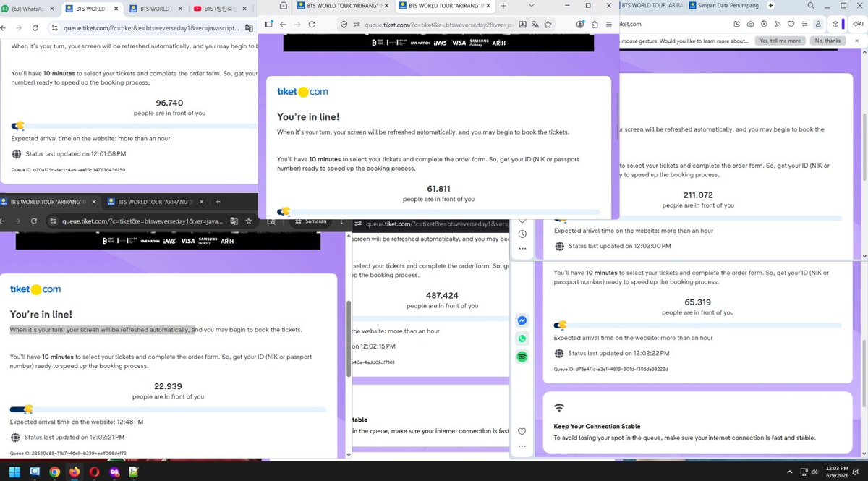Click translate icon in top-left address bar
868x481 pixels.
[248, 27]
